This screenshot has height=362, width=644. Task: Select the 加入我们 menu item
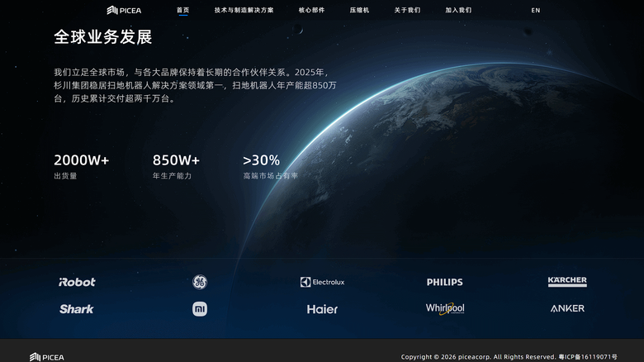[458, 10]
